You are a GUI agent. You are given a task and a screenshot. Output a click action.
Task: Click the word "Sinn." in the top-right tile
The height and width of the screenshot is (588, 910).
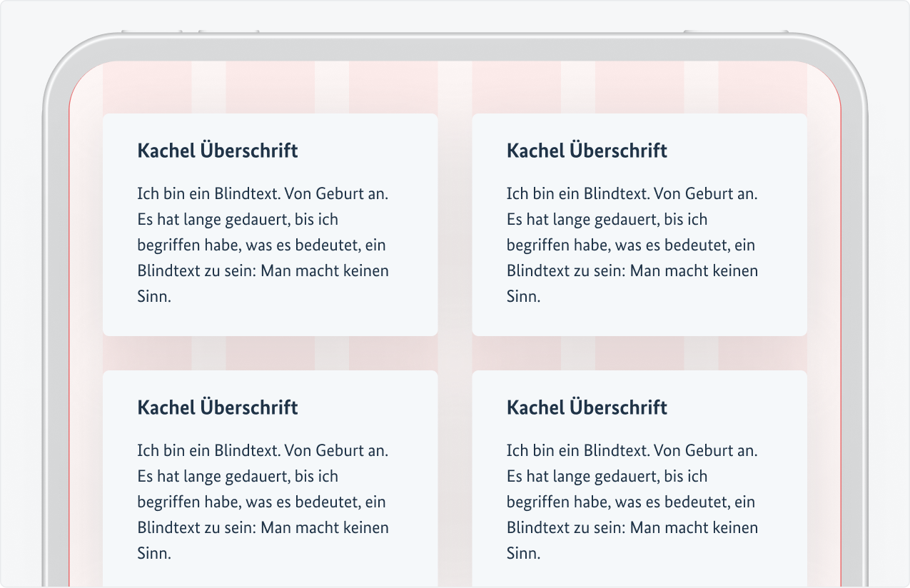click(x=524, y=297)
